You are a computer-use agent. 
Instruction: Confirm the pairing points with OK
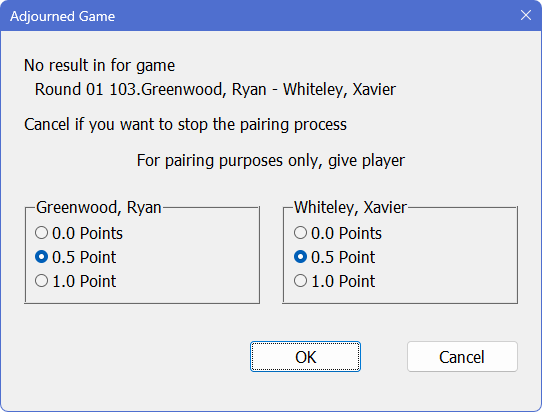[305, 357]
